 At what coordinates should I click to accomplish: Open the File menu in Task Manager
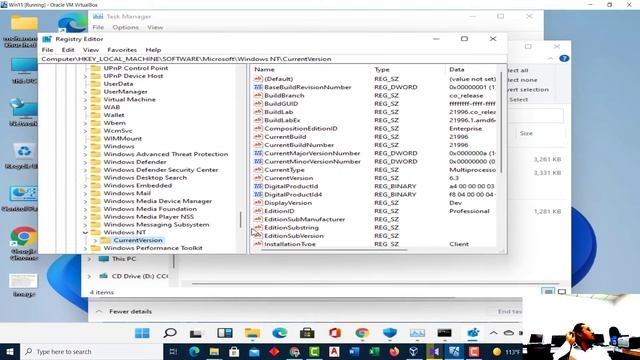98,27
